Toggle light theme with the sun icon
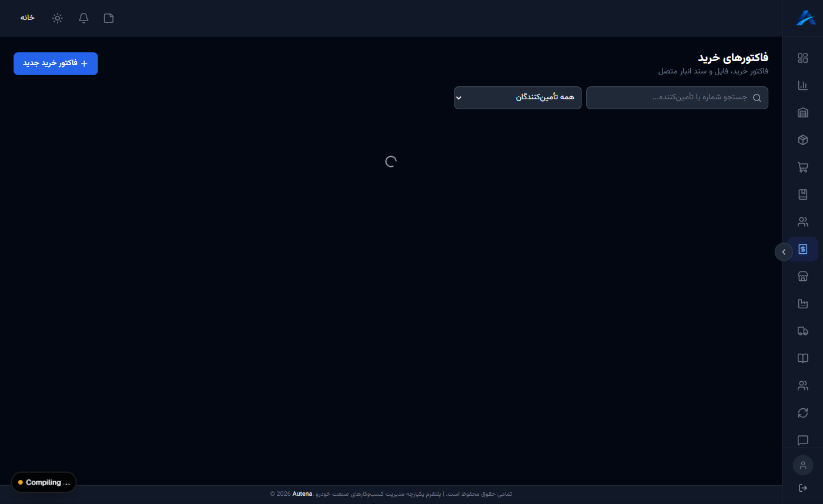 [x=58, y=18]
